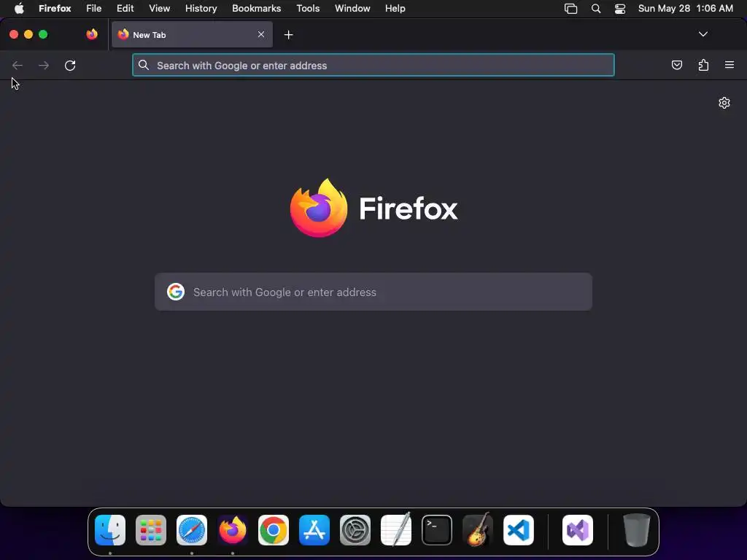
Task: Open the Extensions menu
Action: (703, 65)
